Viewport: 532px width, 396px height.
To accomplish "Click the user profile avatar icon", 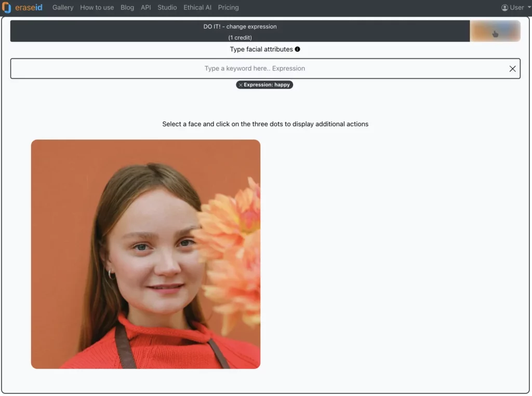I will [504, 8].
